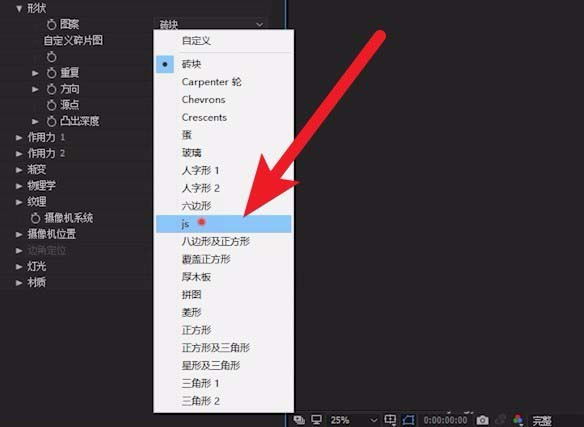Toggle the 摄像机系统 stopwatch

pos(35,218)
